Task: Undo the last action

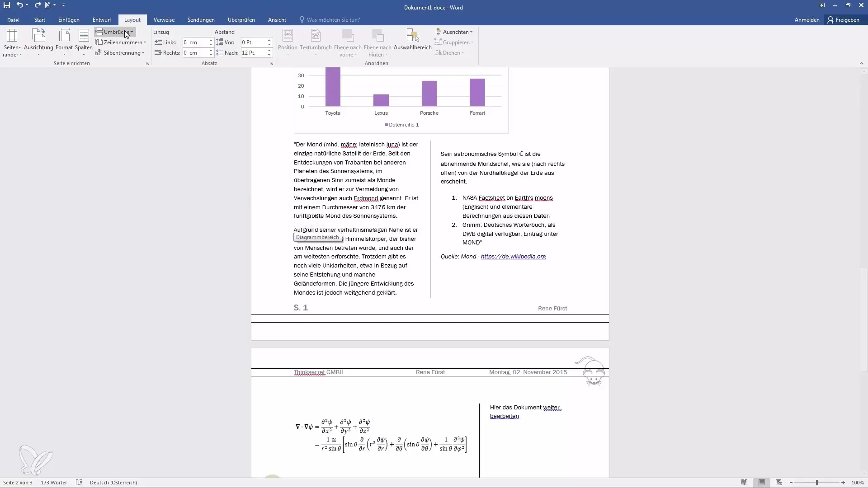Action: [x=19, y=5]
